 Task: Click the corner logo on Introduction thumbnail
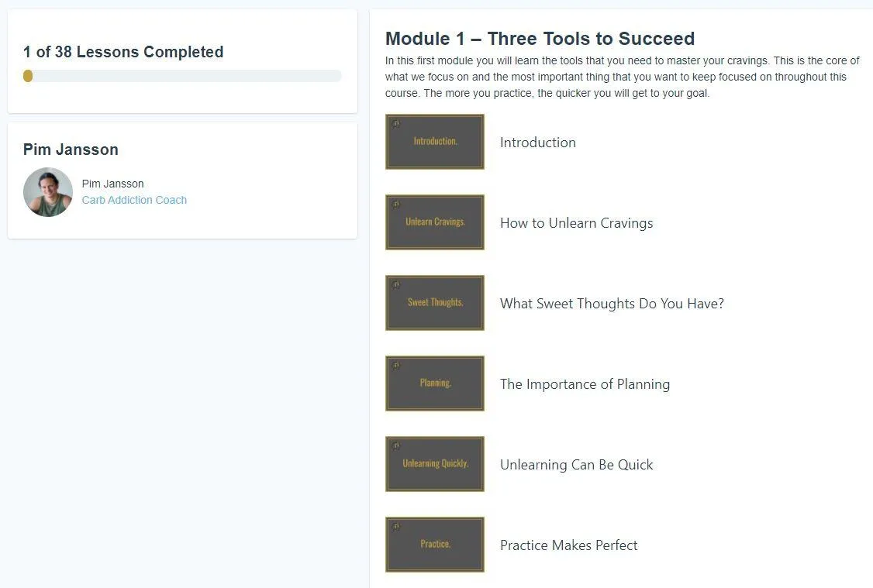point(396,123)
